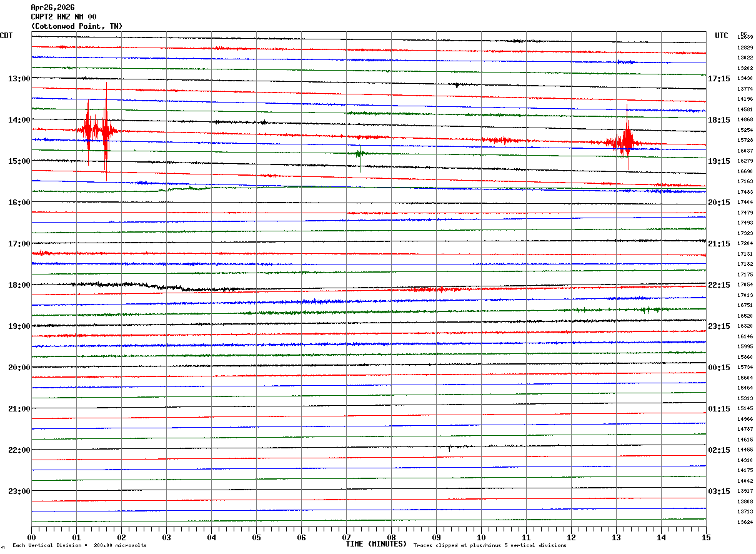Click the 15:00 CDT time label
The height and width of the screenshot is (554, 756).
pyautogui.click(x=19, y=161)
